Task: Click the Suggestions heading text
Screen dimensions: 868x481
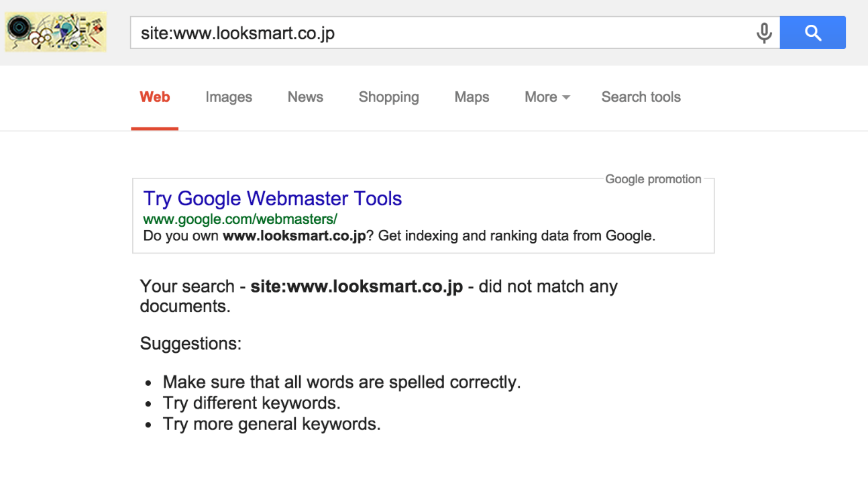Action: (191, 344)
